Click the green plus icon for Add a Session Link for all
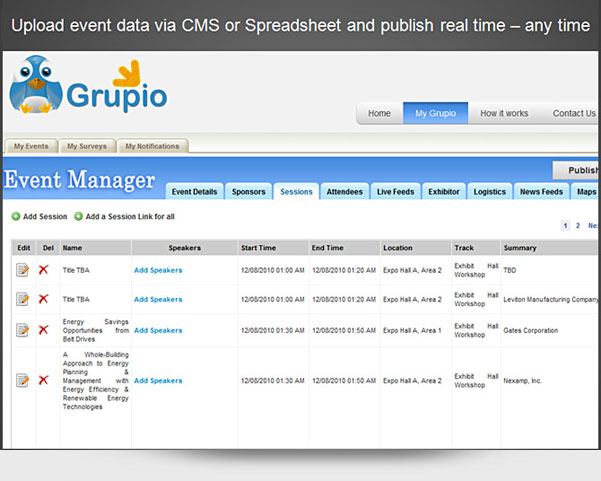 pyautogui.click(x=79, y=217)
